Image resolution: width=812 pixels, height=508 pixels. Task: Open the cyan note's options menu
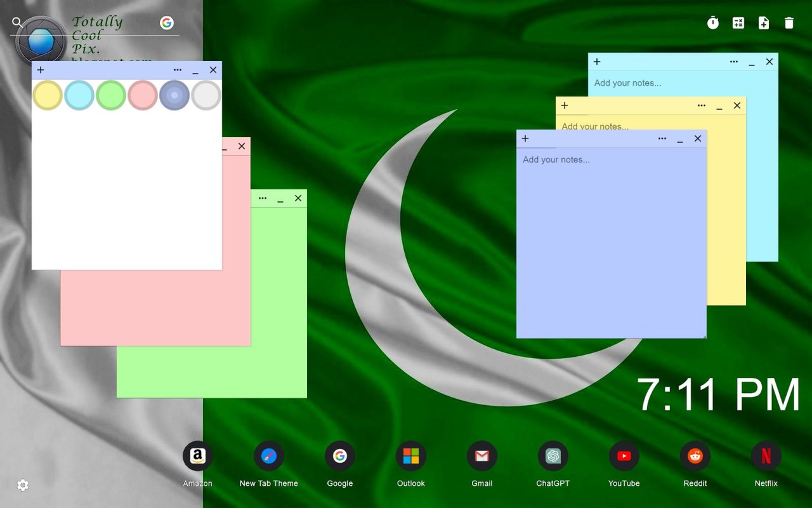click(x=734, y=62)
